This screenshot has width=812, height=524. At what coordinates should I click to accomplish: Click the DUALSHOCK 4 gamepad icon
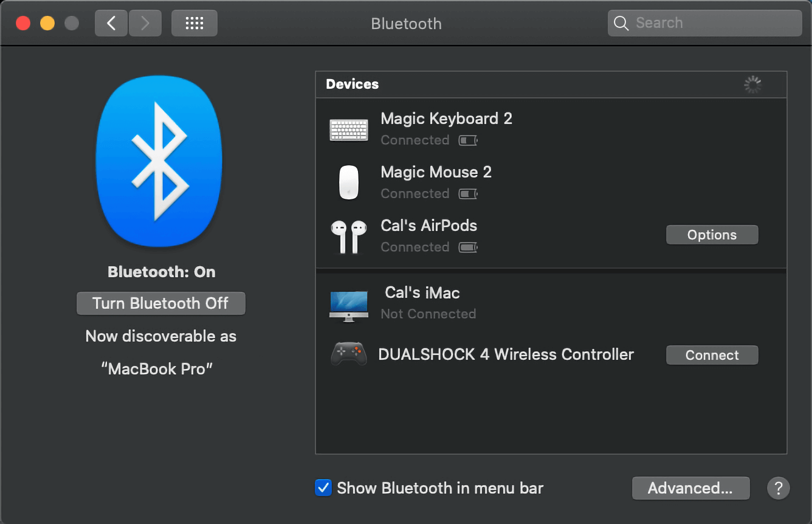[348, 354]
